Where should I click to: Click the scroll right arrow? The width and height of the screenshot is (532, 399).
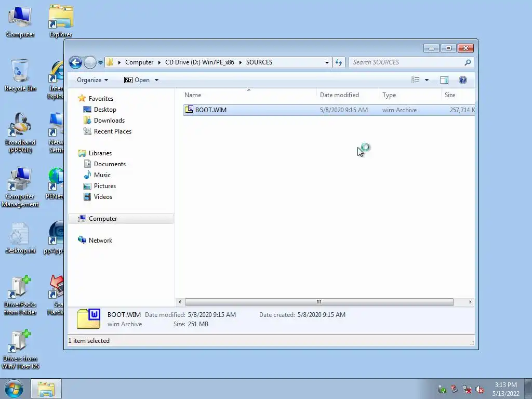click(x=470, y=302)
